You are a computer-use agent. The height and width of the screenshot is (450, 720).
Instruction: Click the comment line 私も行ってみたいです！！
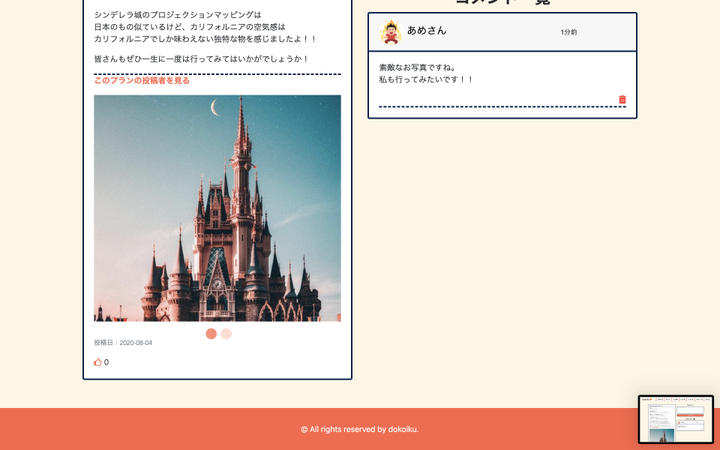pos(426,79)
